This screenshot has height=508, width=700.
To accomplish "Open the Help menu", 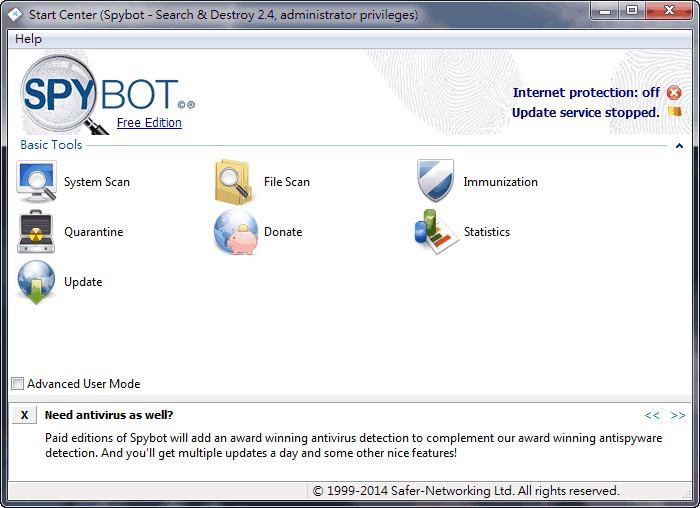I will 28,39.
